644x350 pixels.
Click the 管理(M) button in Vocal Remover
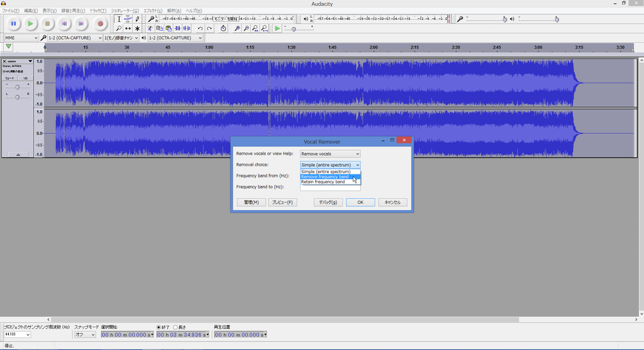251,202
